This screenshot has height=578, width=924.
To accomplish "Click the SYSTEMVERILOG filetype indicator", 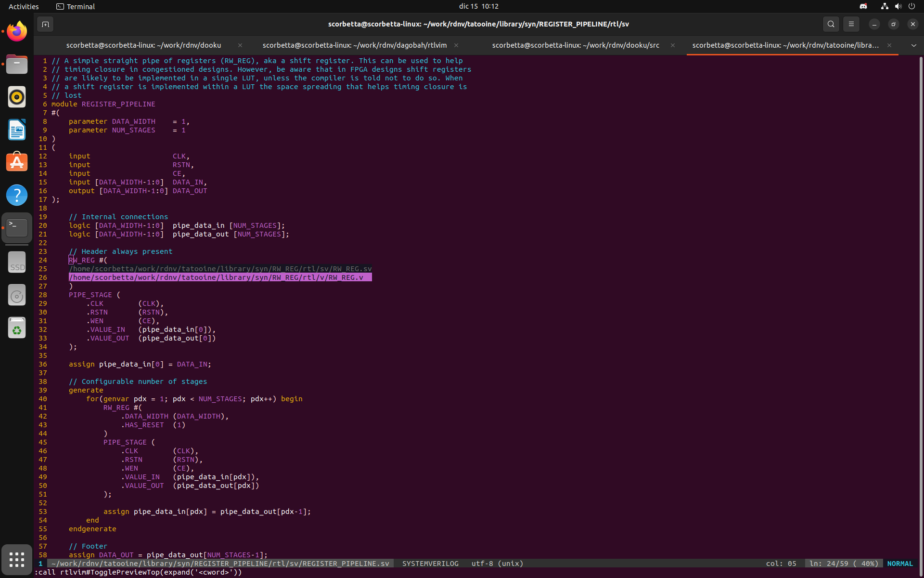I will [x=430, y=564].
